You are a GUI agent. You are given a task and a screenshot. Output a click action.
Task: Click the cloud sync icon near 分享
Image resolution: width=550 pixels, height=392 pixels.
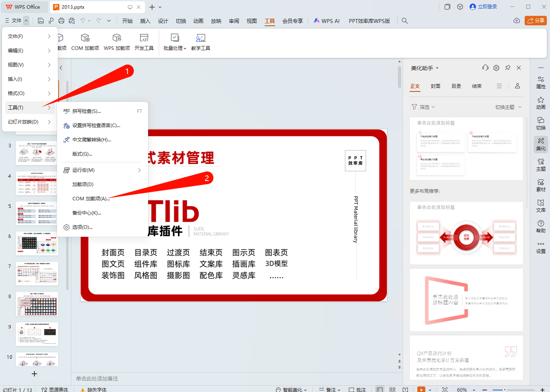(517, 21)
